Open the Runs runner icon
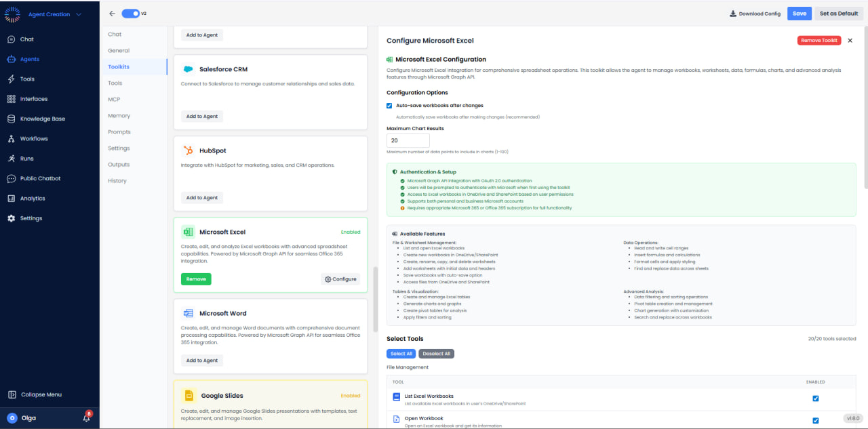The image size is (868, 429). coord(12,159)
